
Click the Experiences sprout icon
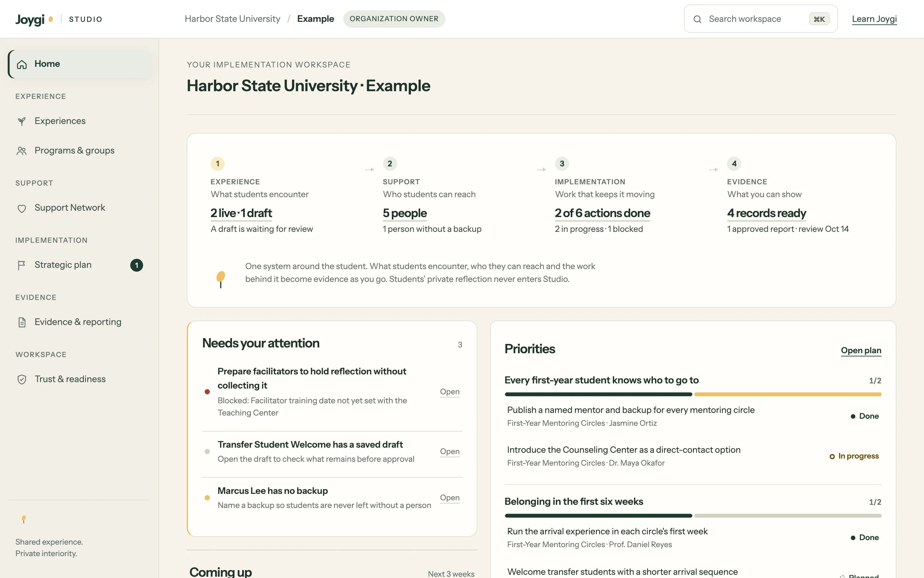coord(22,121)
